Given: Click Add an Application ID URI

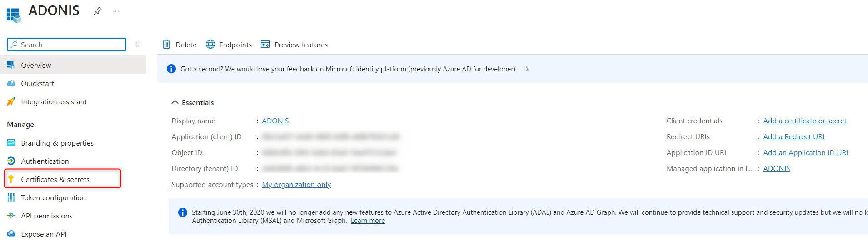Looking at the screenshot, I should 805,153.
